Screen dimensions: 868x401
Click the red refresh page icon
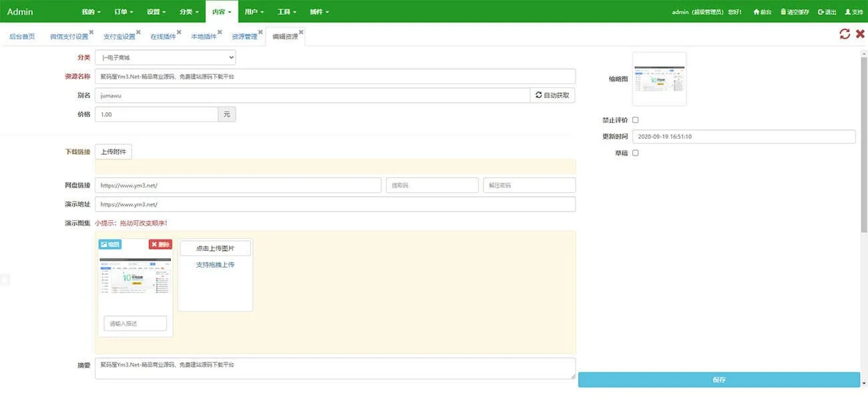point(845,34)
